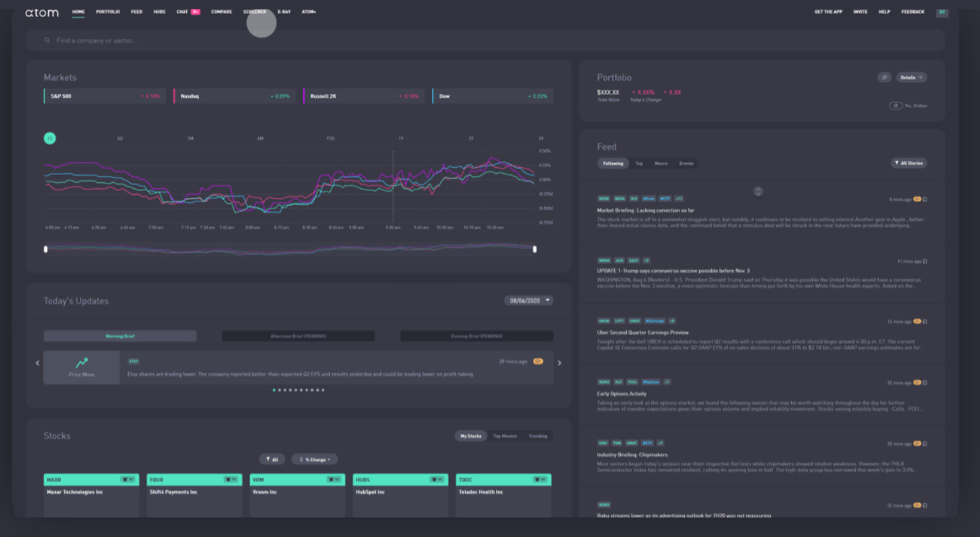The image size is (980, 537).
Task: Open the % Change sort dropdown
Action: click(315, 459)
